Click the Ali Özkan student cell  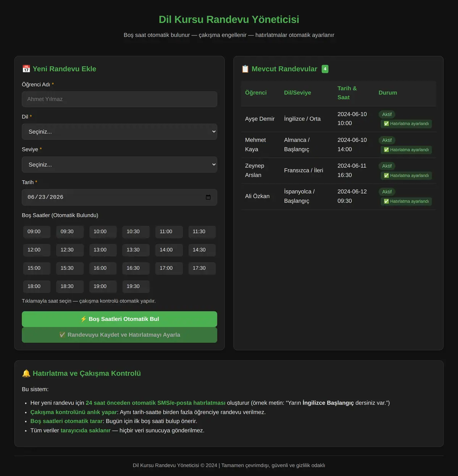coord(260,196)
